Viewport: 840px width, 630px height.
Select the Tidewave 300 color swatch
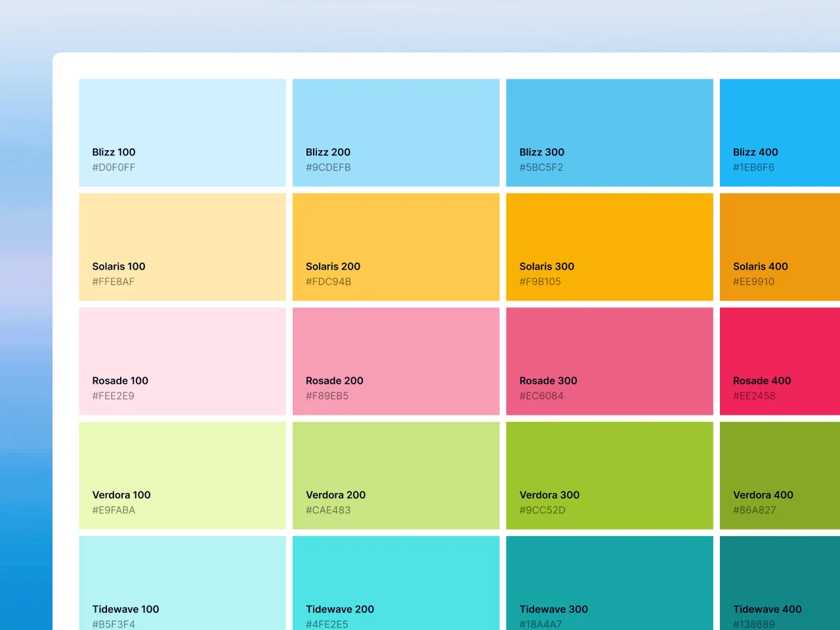tap(610, 583)
